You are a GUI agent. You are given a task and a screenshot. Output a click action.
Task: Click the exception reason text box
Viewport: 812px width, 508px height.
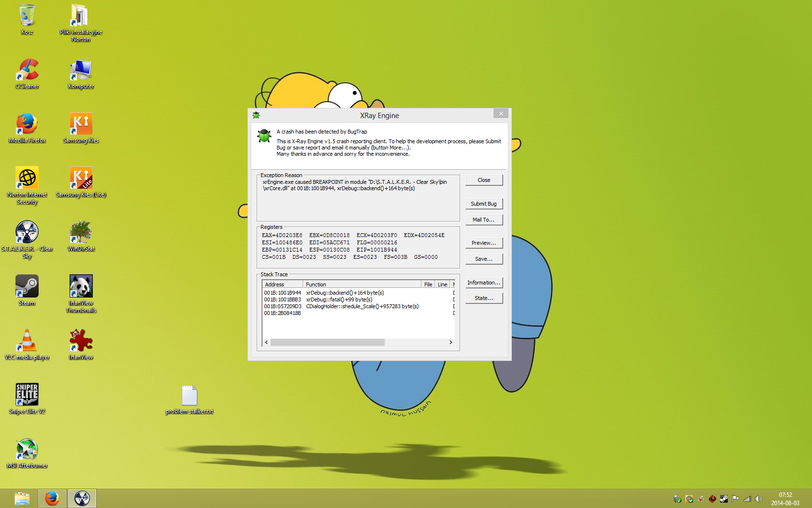point(358,199)
